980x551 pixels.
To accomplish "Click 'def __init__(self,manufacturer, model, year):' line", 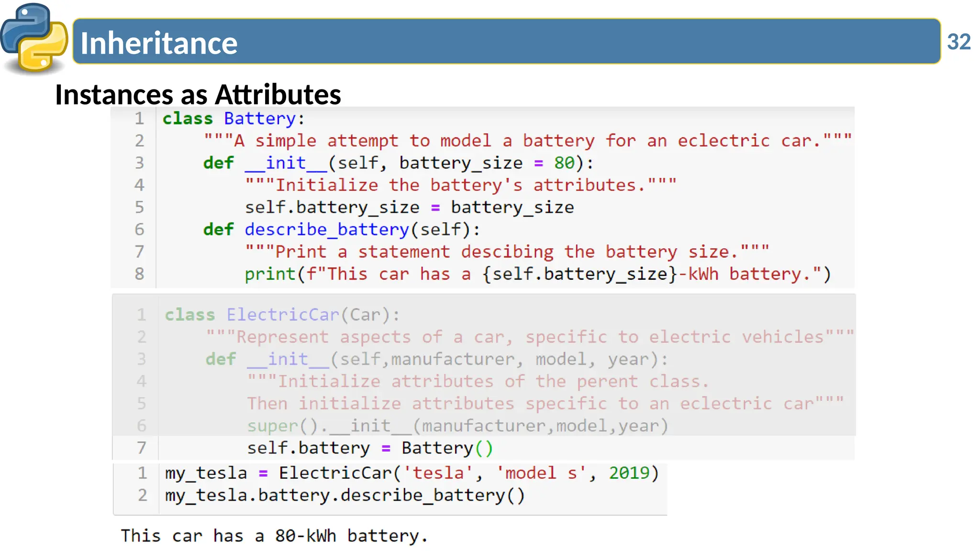I will point(437,359).
